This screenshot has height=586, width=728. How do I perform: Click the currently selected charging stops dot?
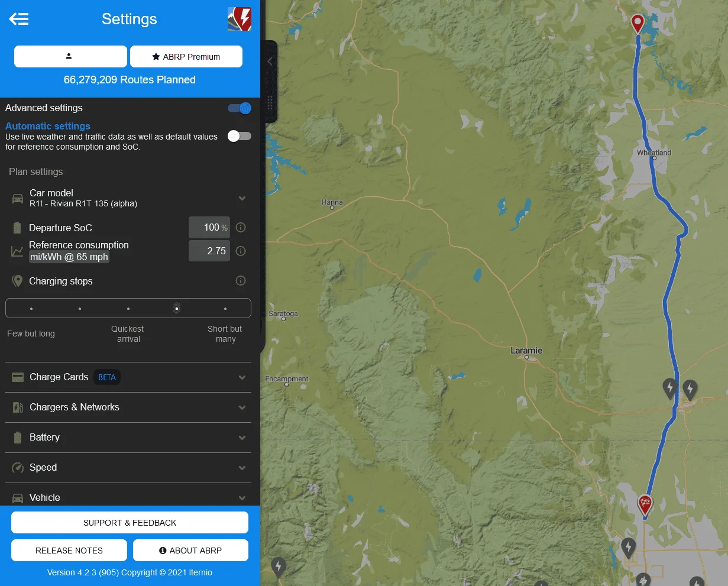pyautogui.click(x=177, y=309)
